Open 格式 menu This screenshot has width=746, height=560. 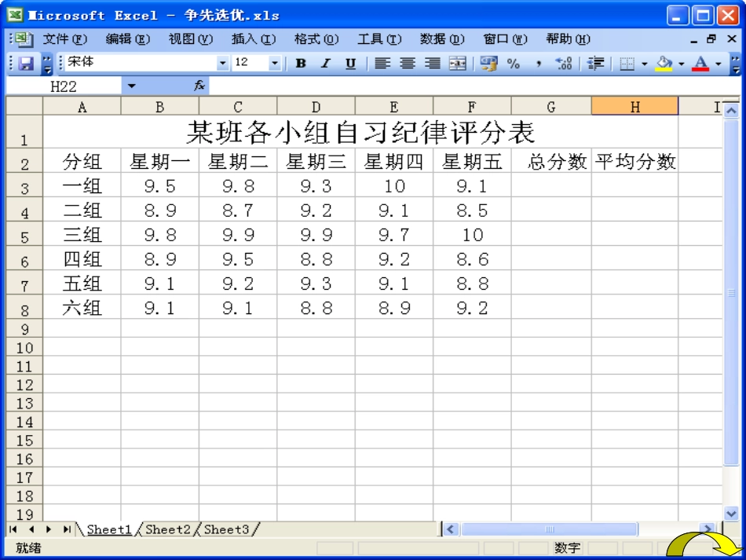pyautogui.click(x=316, y=39)
